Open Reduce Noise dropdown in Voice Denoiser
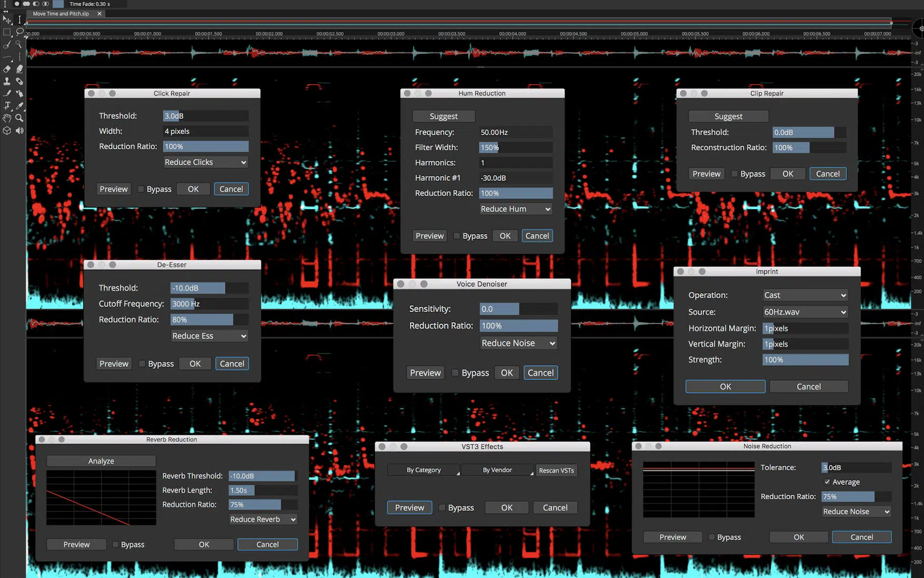The width and height of the screenshot is (924, 578). pyautogui.click(x=518, y=343)
